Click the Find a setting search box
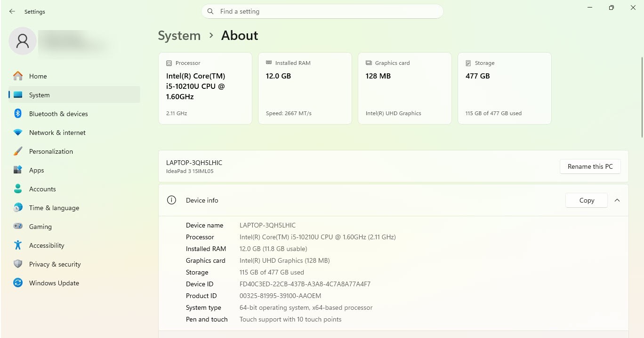This screenshot has height=338, width=644. pos(322,11)
